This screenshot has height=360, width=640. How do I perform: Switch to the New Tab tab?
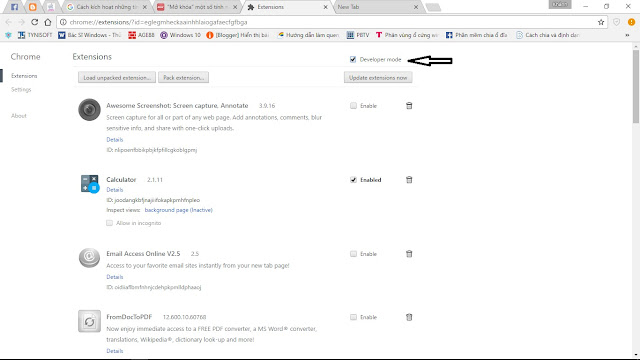coord(378,7)
